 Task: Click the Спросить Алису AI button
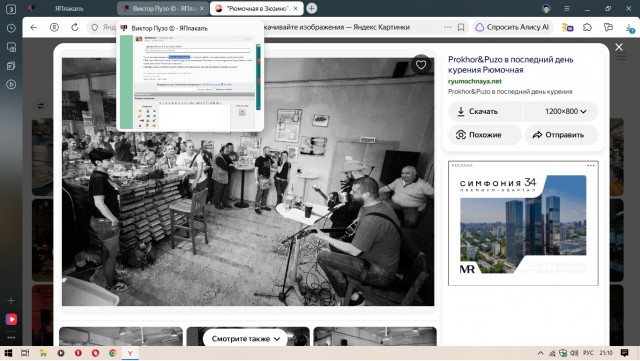click(513, 27)
